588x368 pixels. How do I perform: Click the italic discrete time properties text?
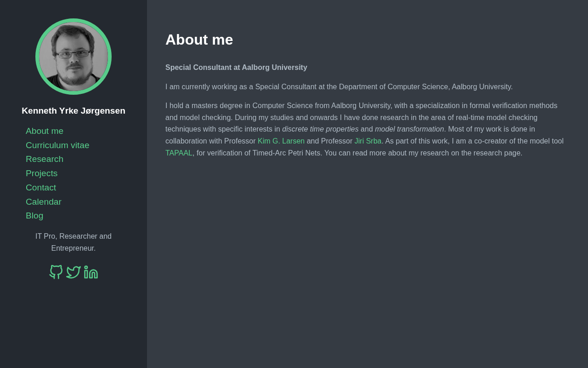320,129
